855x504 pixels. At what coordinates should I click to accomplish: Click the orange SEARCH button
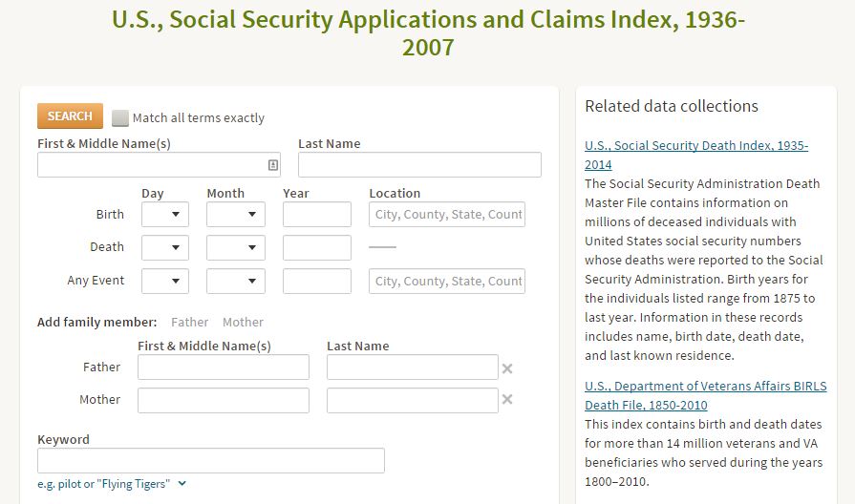click(x=70, y=116)
